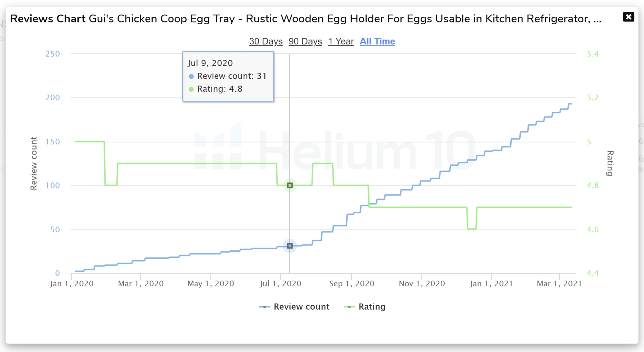
Task: Select the 1 Year time range
Action: (x=341, y=42)
